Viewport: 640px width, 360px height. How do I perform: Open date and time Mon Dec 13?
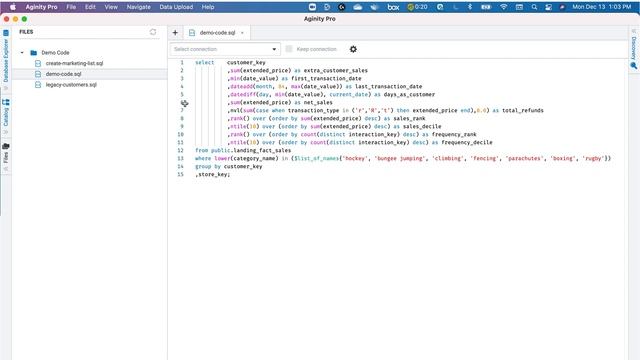(602, 7)
